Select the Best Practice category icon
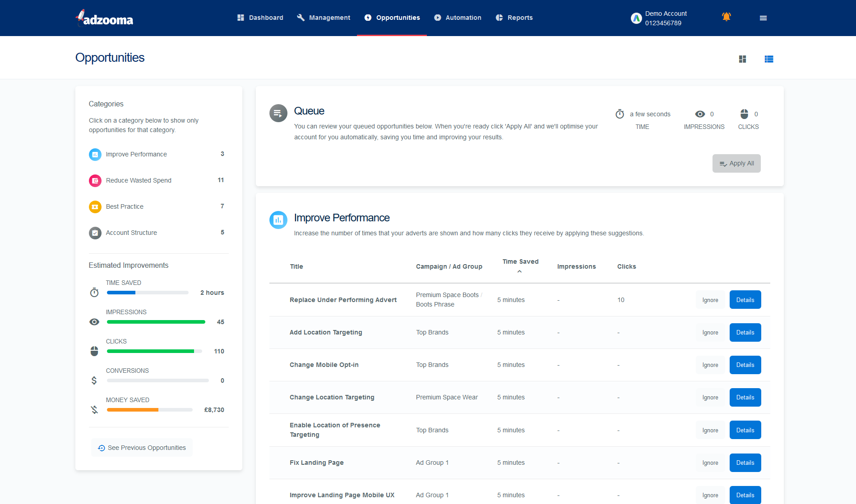The image size is (856, 504). point(95,207)
